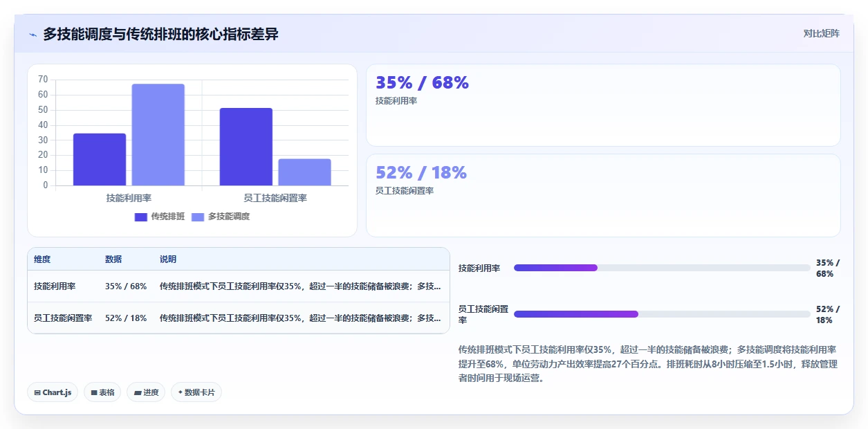Click the 35% / 68% value beside progress bar
Viewport: 868px width, 429px height.
point(828,268)
